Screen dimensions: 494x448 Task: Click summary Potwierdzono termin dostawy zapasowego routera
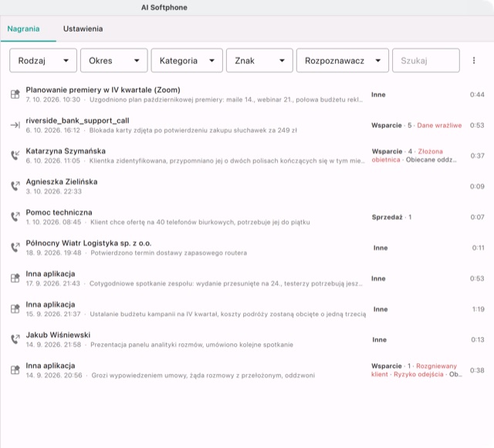168,253
